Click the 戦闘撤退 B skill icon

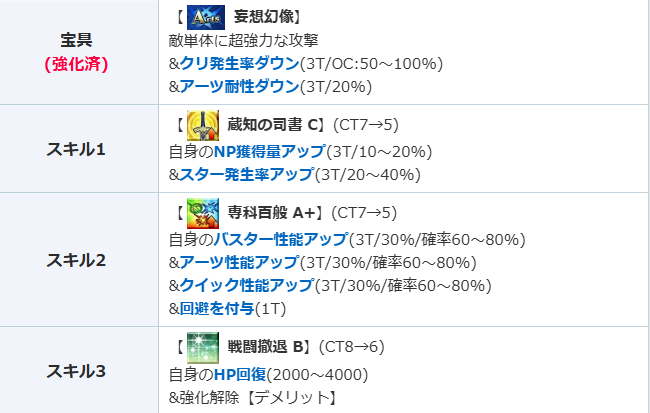203,348
